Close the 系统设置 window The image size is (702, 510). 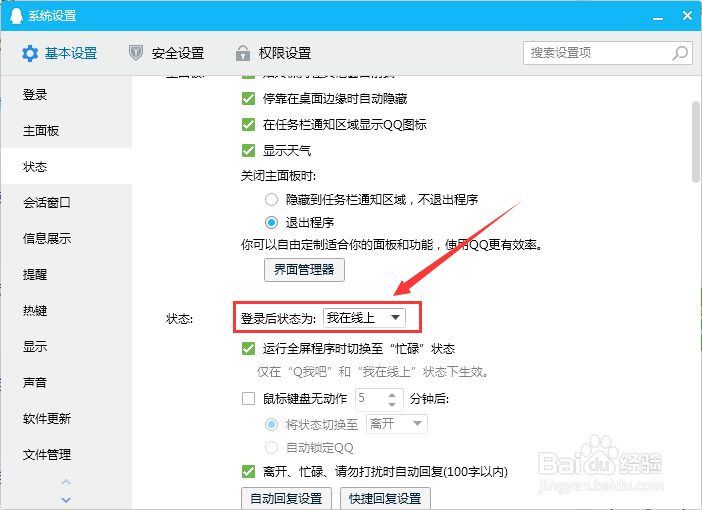[688, 16]
